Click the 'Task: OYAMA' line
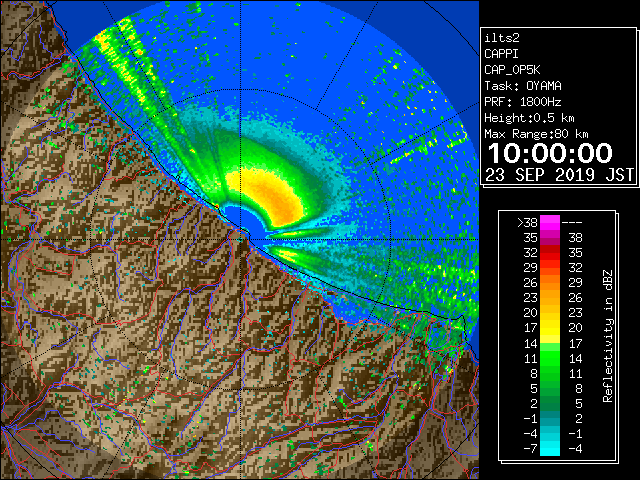Image resolution: width=640 pixels, height=480 pixels. click(x=523, y=86)
